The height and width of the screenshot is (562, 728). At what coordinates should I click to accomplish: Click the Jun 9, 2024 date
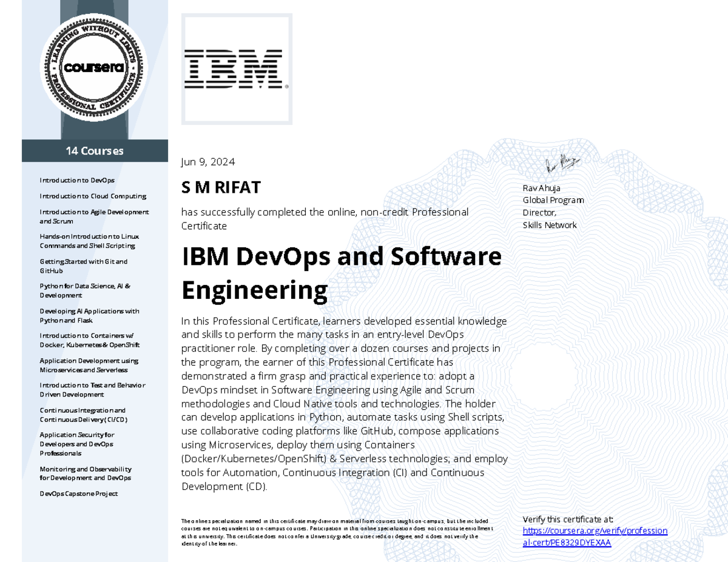click(208, 162)
